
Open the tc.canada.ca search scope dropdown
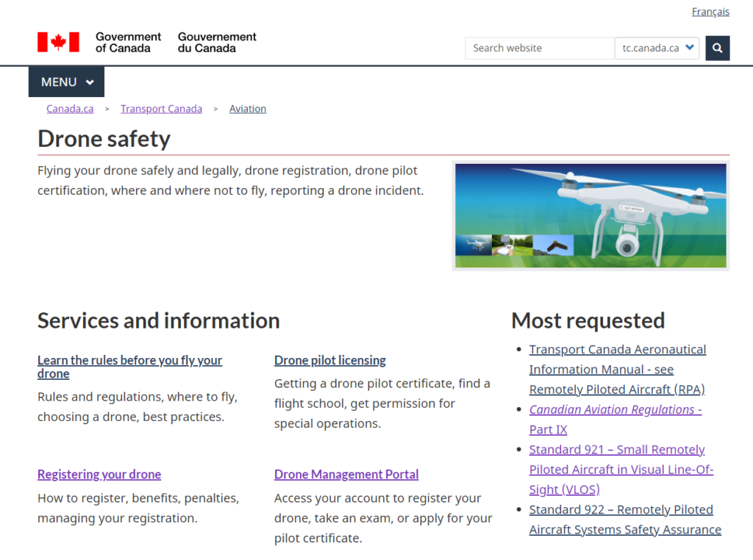tap(657, 48)
